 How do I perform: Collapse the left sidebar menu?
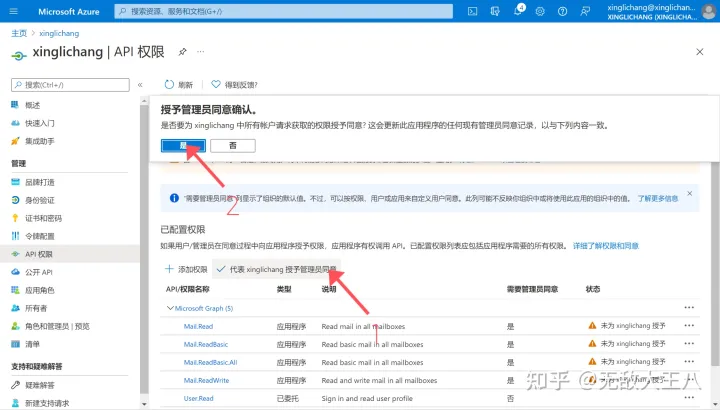140,85
